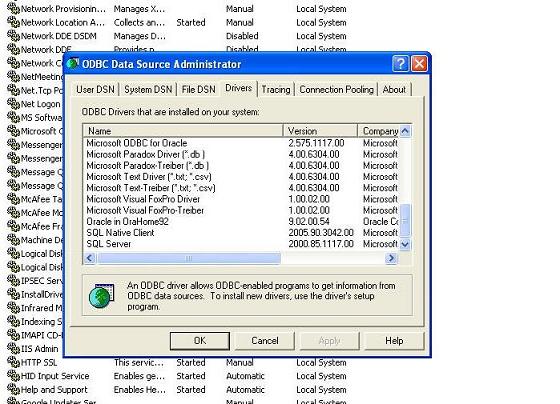Click the gear icon for Indexing Service row
560x404 pixels.
(13, 321)
